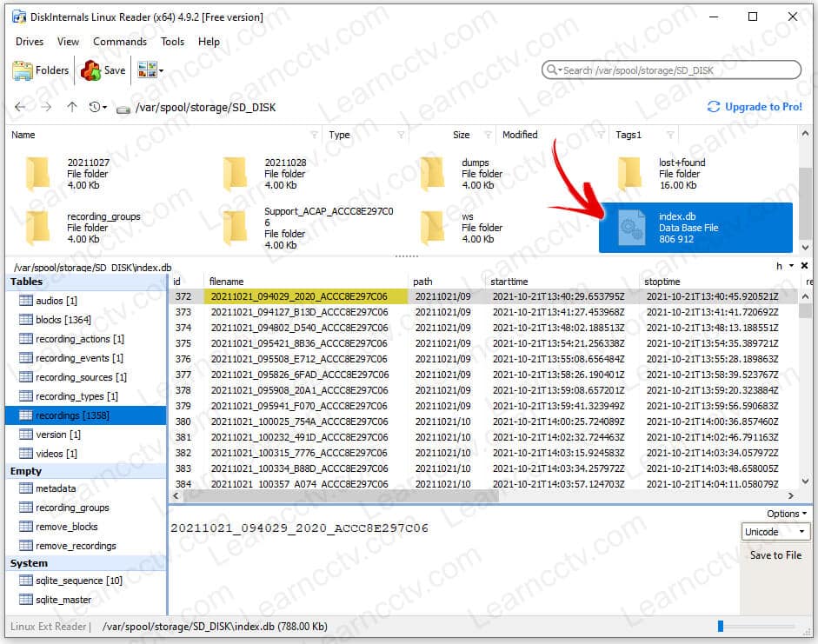818x644 pixels.
Task: Select the index.db database file
Action: point(695,228)
